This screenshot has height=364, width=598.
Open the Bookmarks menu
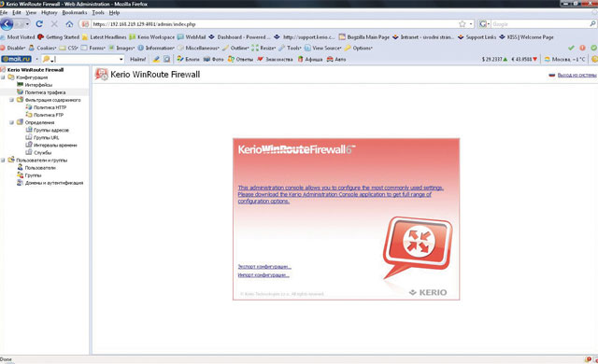pyautogui.click(x=75, y=12)
